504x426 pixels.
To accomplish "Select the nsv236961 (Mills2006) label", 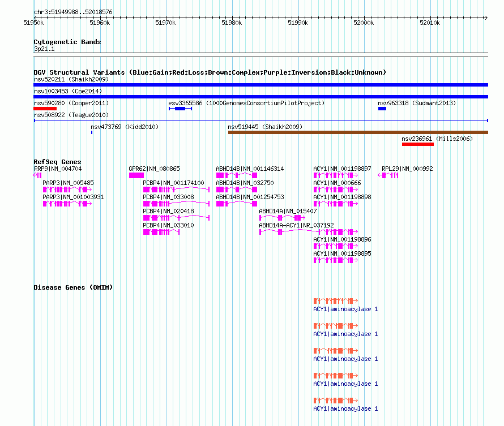I will click(x=437, y=139).
